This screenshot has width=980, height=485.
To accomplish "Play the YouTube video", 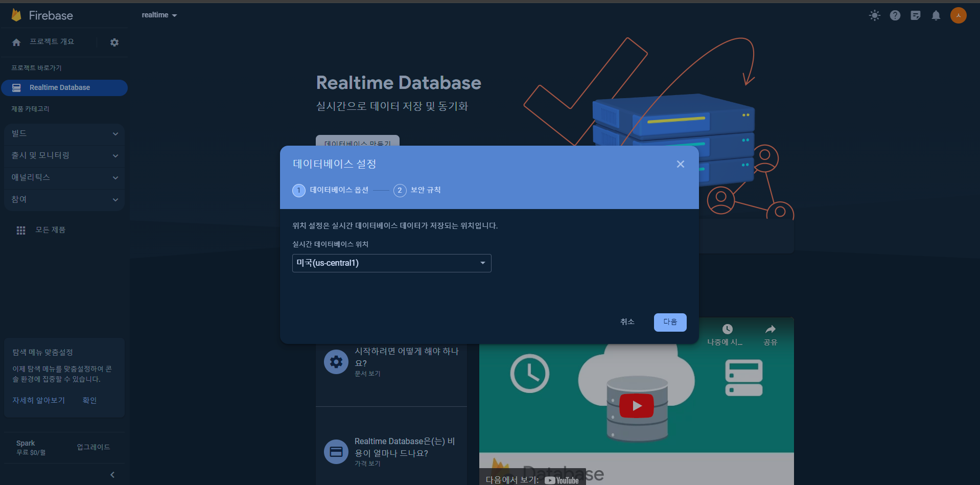I will 637,406.
